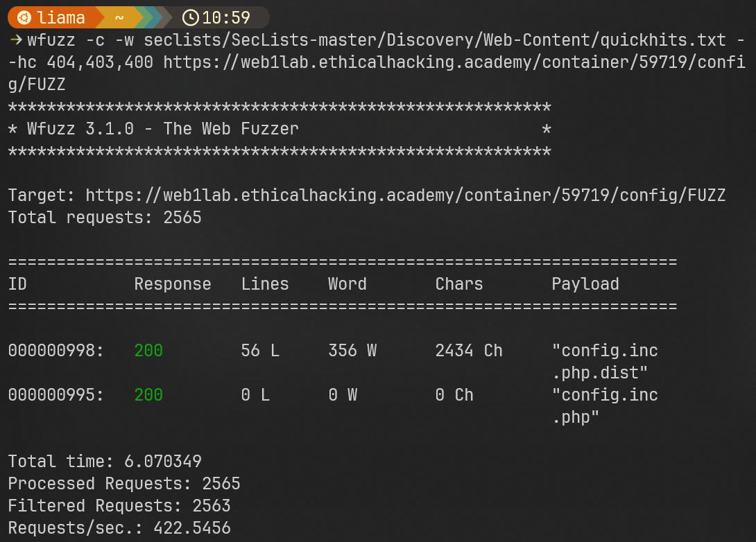The height and width of the screenshot is (542, 756).
Task: Click the Response column header
Action: (x=172, y=284)
